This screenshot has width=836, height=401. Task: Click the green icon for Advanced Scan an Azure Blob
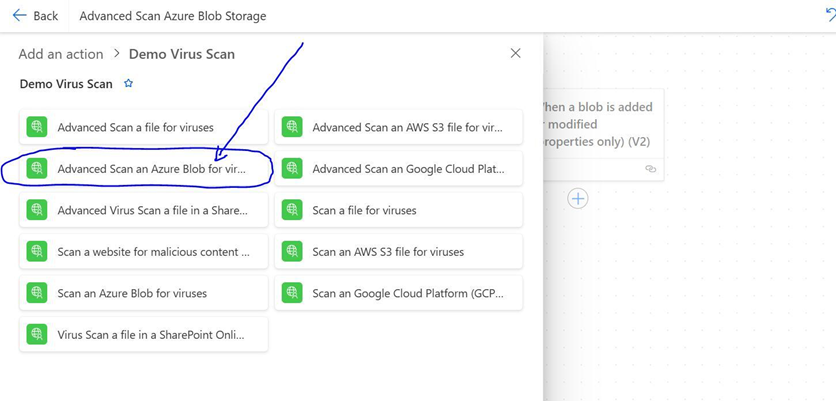tap(37, 169)
